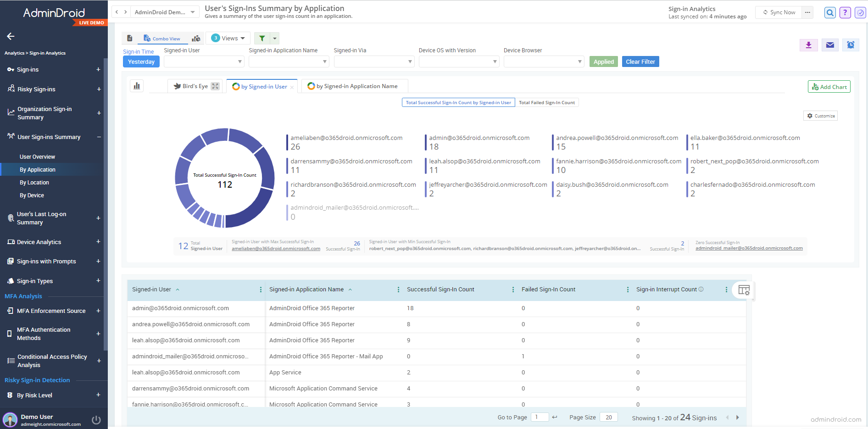The width and height of the screenshot is (868, 429).
Task: Open the Download report icon
Action: click(x=808, y=45)
